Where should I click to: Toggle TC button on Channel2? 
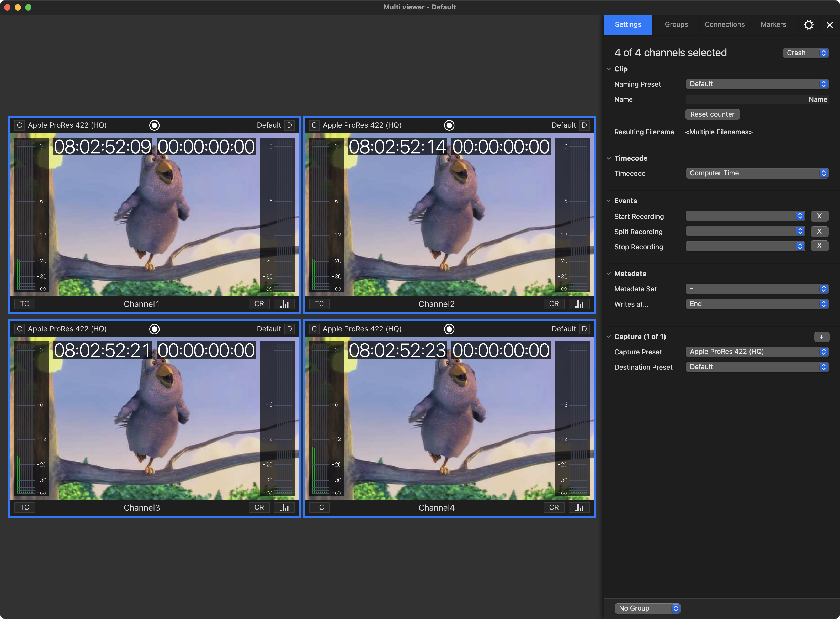click(320, 304)
